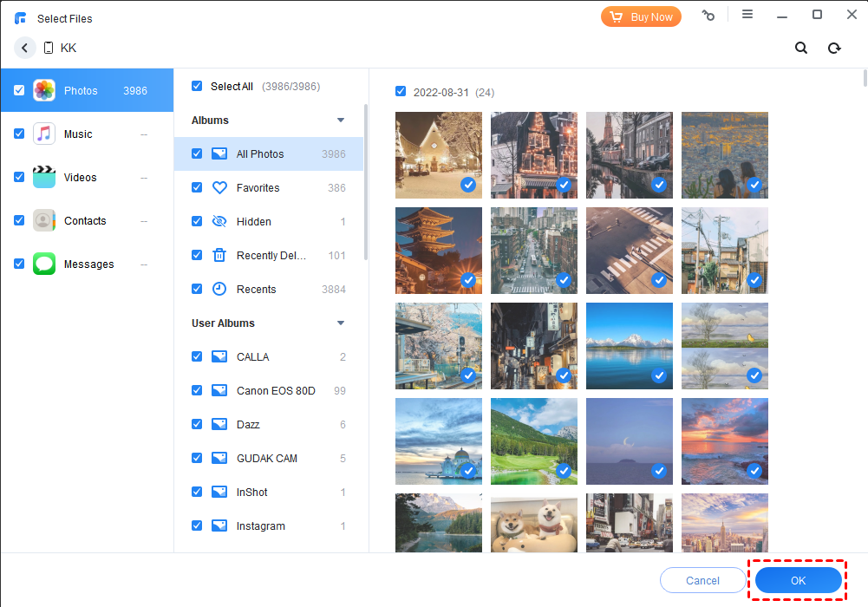Screen dimensions: 868x607
Task: Select the Music category icon
Action: coord(44,134)
